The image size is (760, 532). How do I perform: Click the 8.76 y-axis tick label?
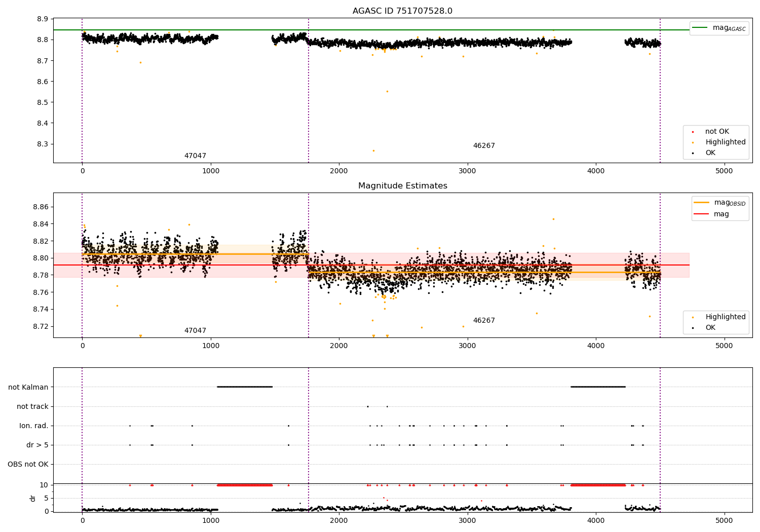coord(41,292)
